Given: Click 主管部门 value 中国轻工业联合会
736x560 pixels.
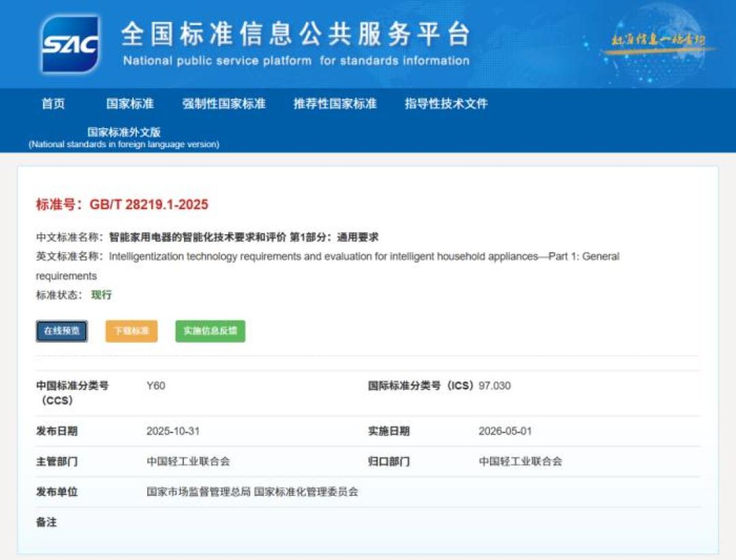Looking at the screenshot, I should (x=188, y=461).
